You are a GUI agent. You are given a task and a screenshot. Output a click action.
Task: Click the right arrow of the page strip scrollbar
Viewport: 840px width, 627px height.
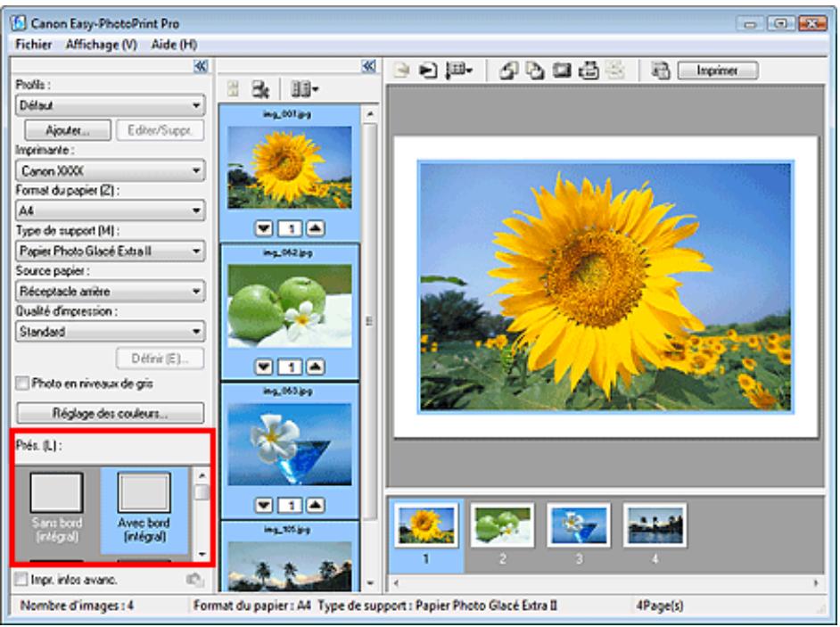pyautogui.click(x=816, y=583)
